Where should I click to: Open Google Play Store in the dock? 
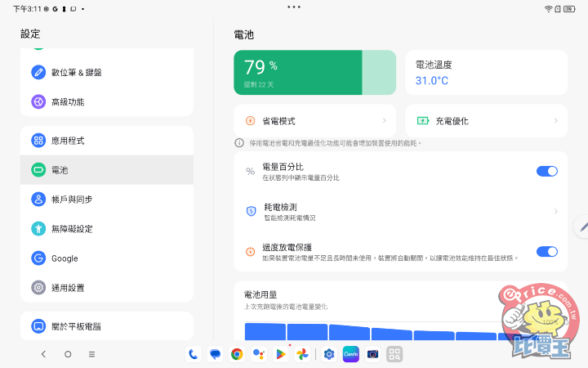click(x=280, y=354)
